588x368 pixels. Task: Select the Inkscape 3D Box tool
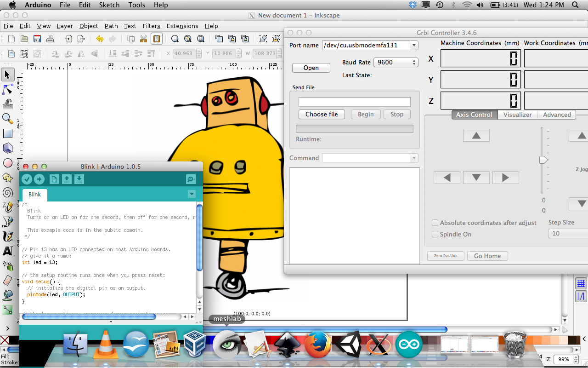click(x=8, y=148)
